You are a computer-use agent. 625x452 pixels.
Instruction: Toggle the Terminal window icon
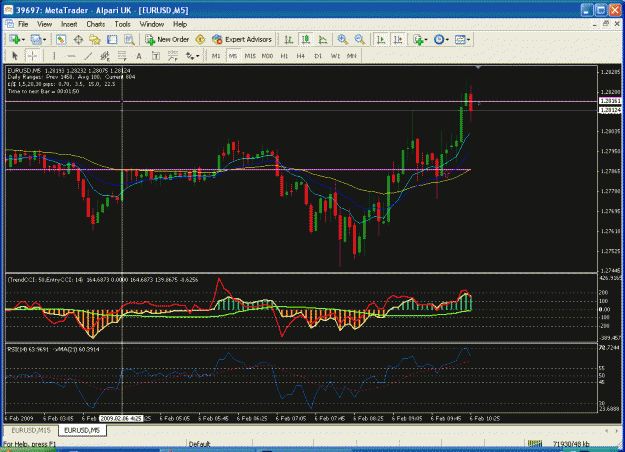click(112, 39)
